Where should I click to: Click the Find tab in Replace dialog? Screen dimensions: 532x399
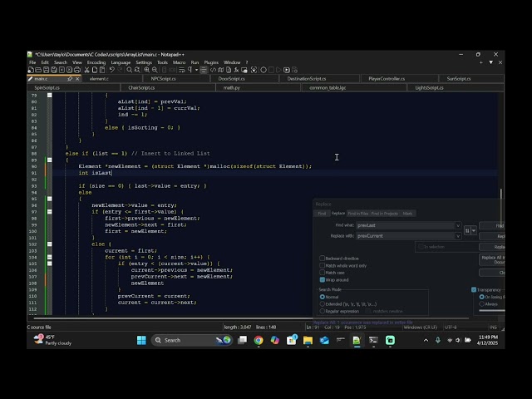[322, 214]
